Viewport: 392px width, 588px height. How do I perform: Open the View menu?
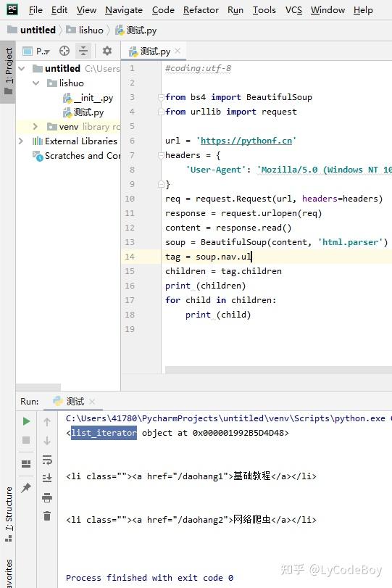[x=86, y=9]
